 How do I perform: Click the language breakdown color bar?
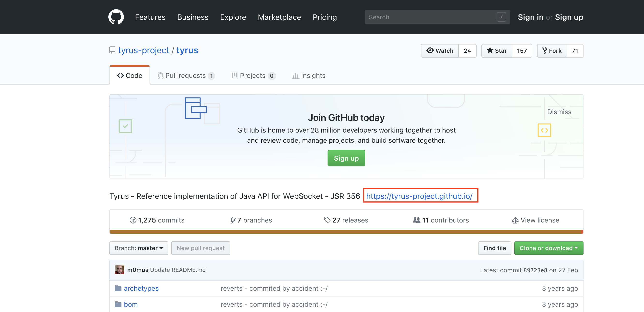click(x=346, y=232)
